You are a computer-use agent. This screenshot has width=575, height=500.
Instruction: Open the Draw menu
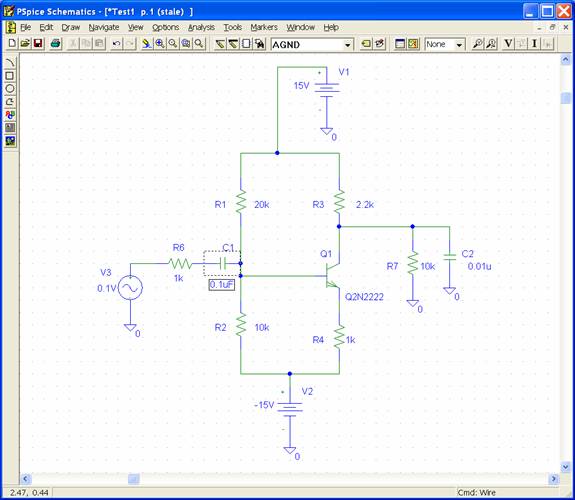coord(71,28)
